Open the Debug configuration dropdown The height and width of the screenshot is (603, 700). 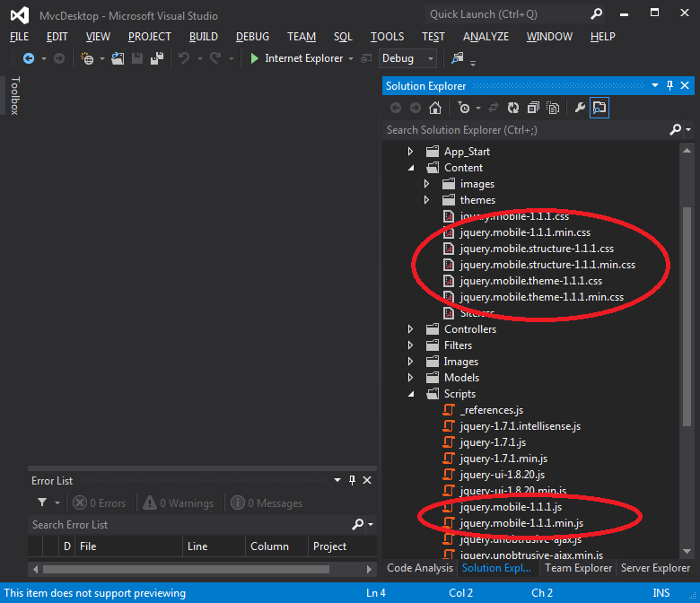407,58
